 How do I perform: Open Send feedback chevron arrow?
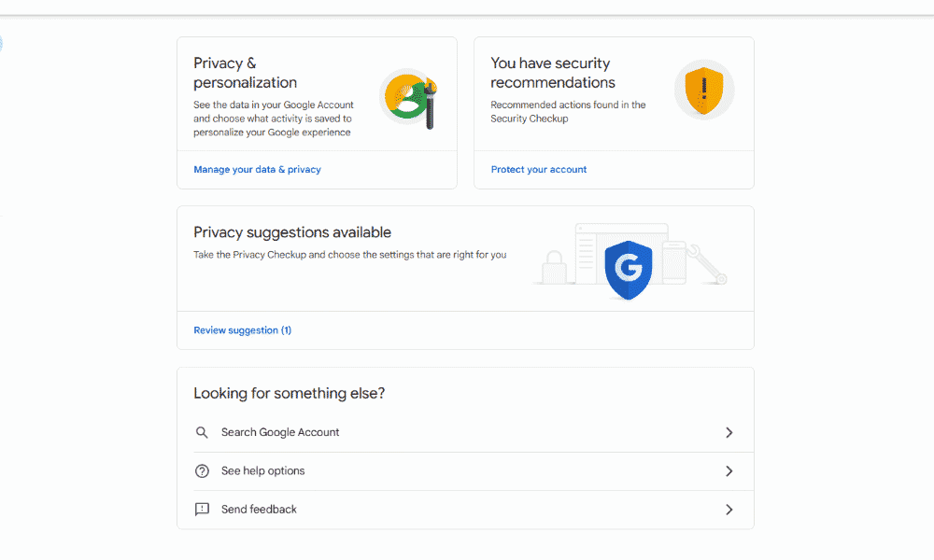click(x=729, y=510)
